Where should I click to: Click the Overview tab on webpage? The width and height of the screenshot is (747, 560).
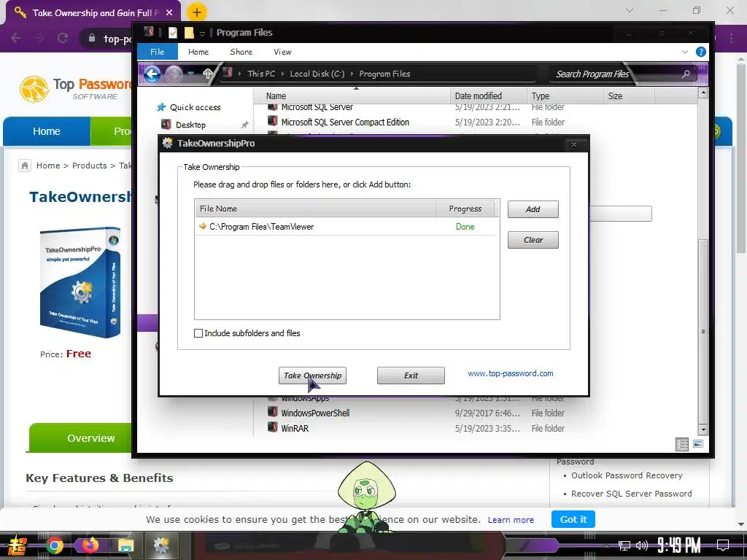(90, 438)
